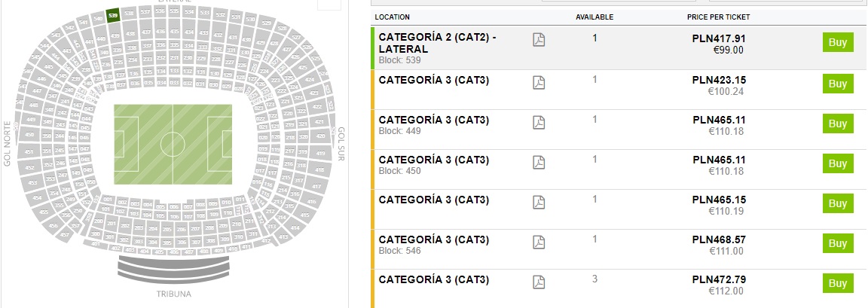Buy the €100.24 Categoría 3 ticket

[838, 84]
